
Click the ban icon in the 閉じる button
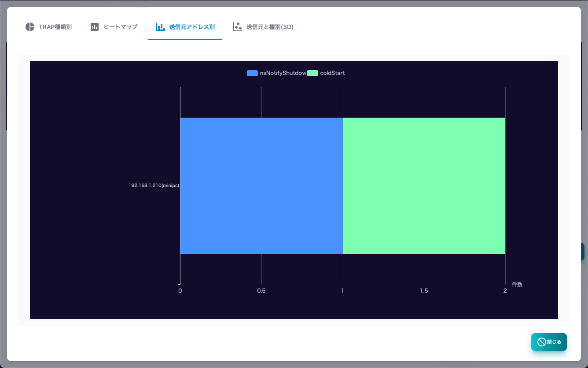tap(542, 342)
